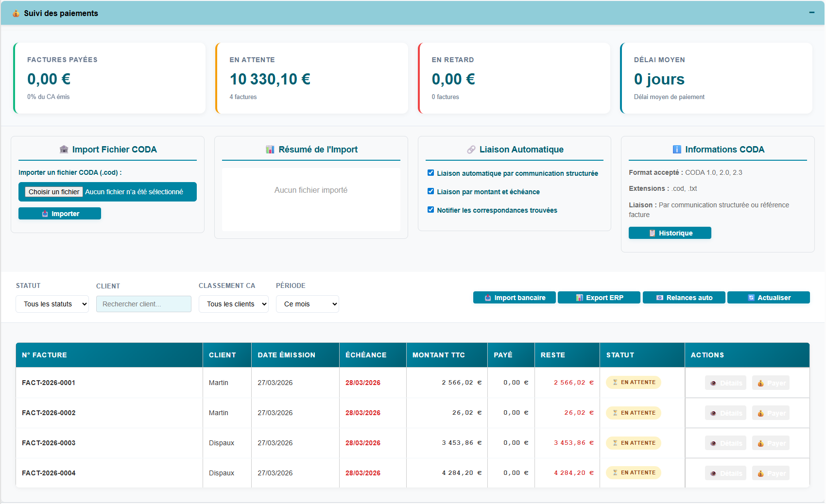
Task: Click the info icon on Informations CODA panel
Action: point(677,149)
